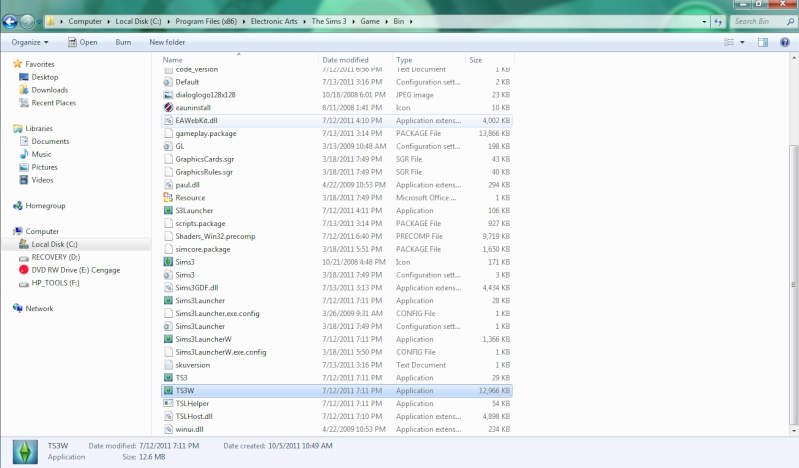
Task: Select the gameplay.package file name
Action: coord(206,134)
